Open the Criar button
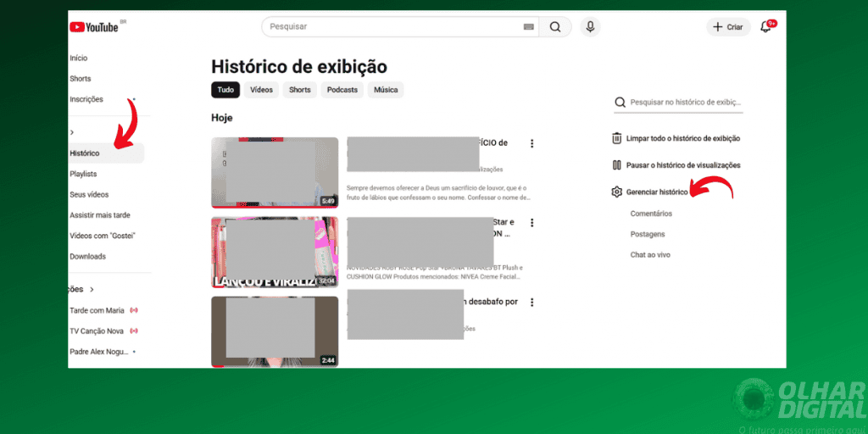The height and width of the screenshot is (434, 868). coord(728,27)
